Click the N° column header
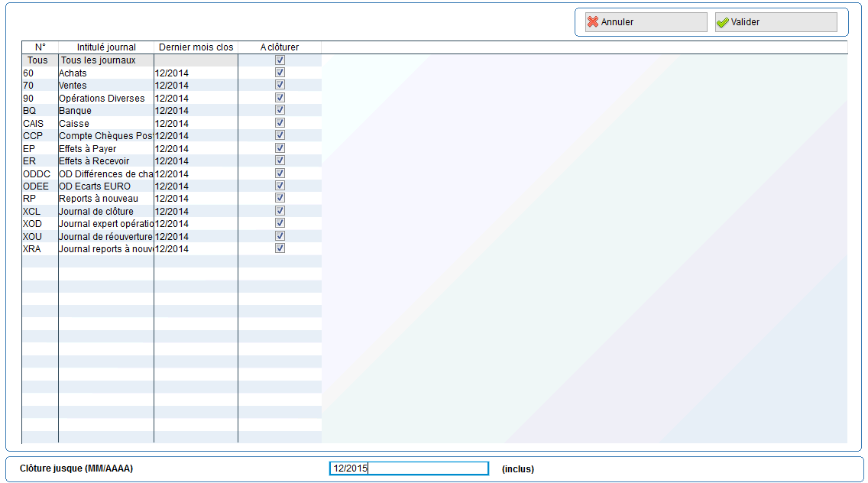 (x=40, y=47)
